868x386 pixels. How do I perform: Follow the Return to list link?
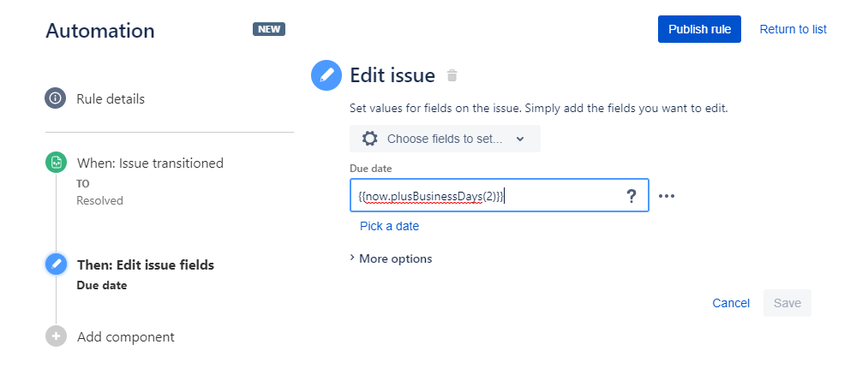click(793, 29)
